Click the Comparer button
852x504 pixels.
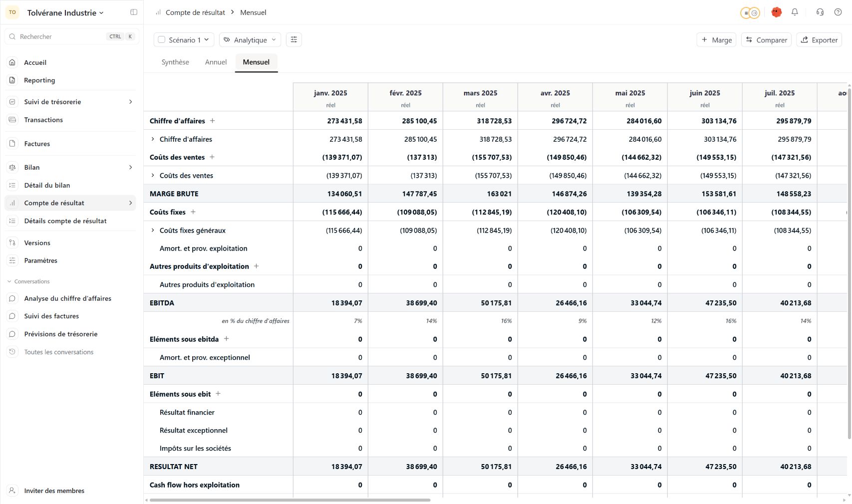766,40
